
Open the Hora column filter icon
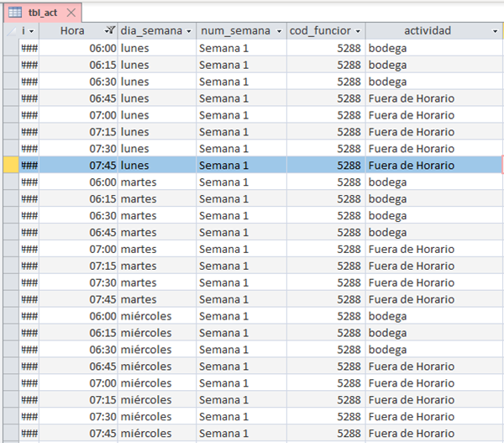[110, 31]
